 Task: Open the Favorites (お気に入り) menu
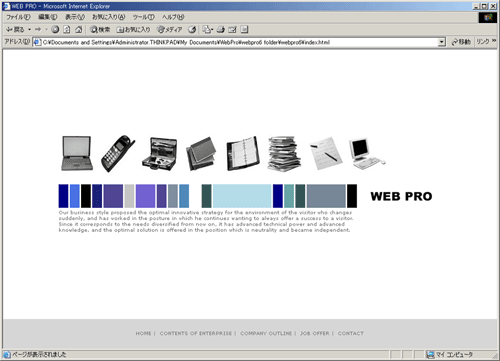(109, 17)
